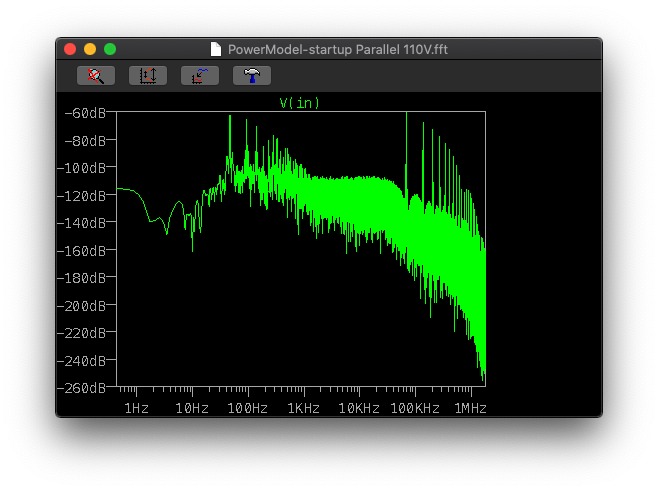Click the -180dB axis label
658x491 pixels.
pyautogui.click(x=82, y=278)
